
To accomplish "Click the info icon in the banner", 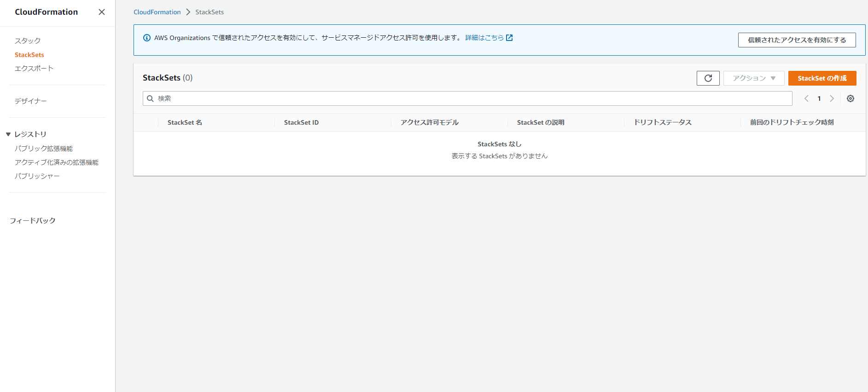I will click(x=147, y=38).
